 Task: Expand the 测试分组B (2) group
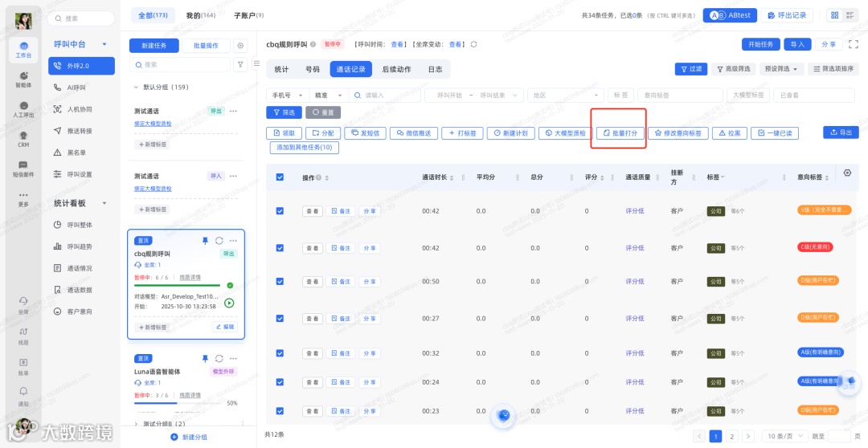137,424
